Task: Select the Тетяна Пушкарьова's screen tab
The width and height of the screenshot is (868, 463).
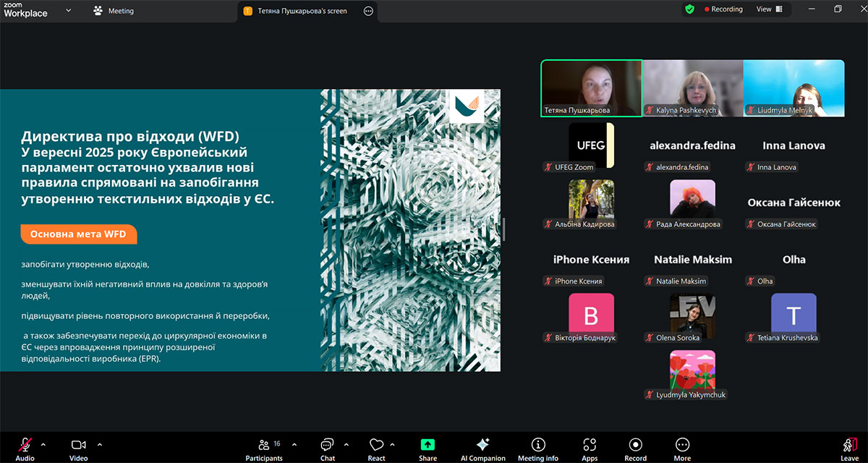Action: (x=302, y=11)
